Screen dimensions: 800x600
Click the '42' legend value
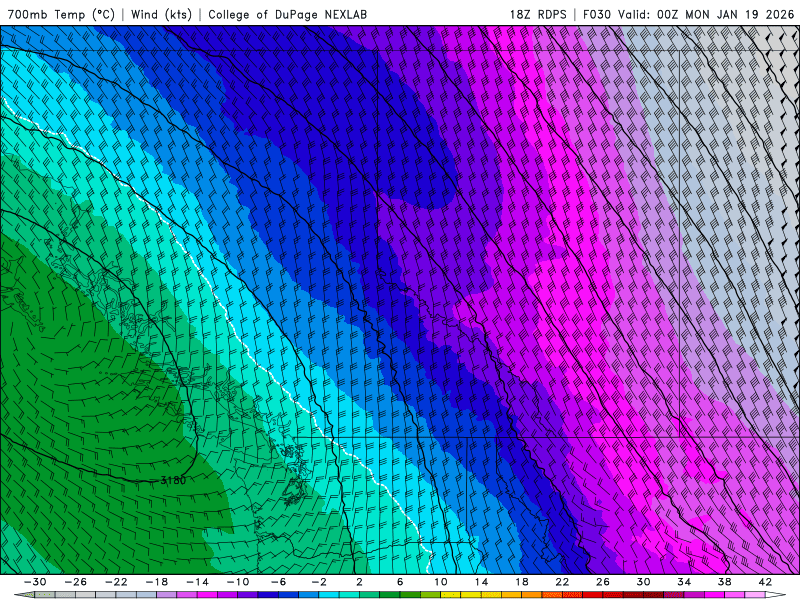coord(765,582)
